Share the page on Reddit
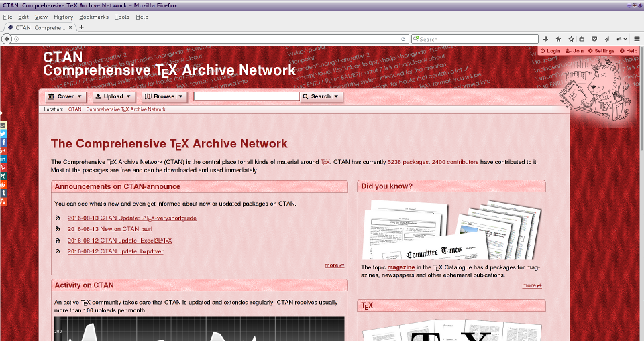644x341 pixels. pos(3,184)
